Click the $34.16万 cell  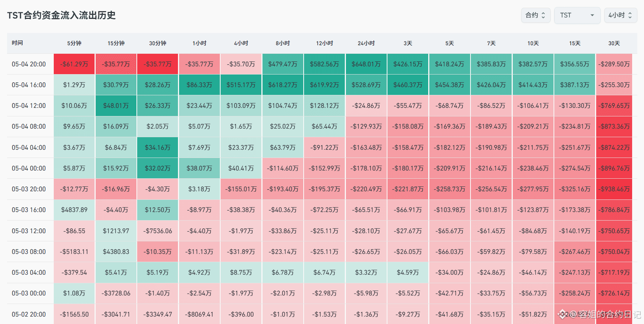158,148
